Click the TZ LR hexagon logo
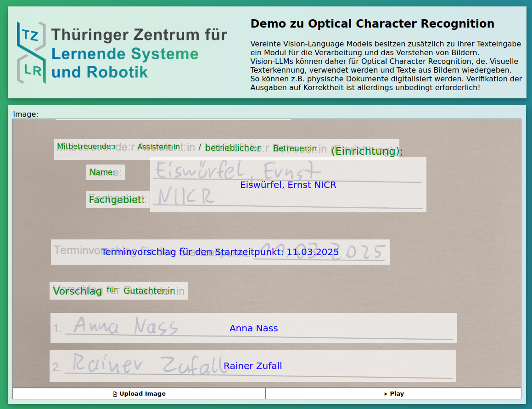 click(x=31, y=52)
